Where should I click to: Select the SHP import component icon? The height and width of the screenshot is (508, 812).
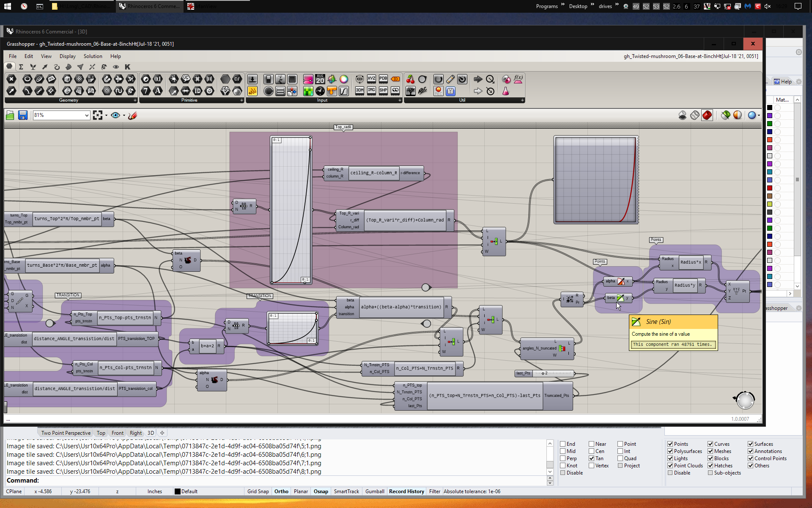click(383, 91)
